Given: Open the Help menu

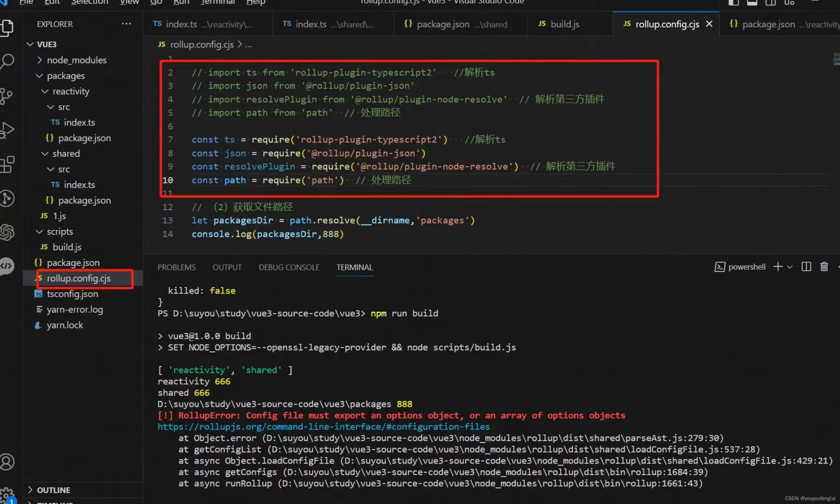Looking at the screenshot, I should [x=256, y=2].
